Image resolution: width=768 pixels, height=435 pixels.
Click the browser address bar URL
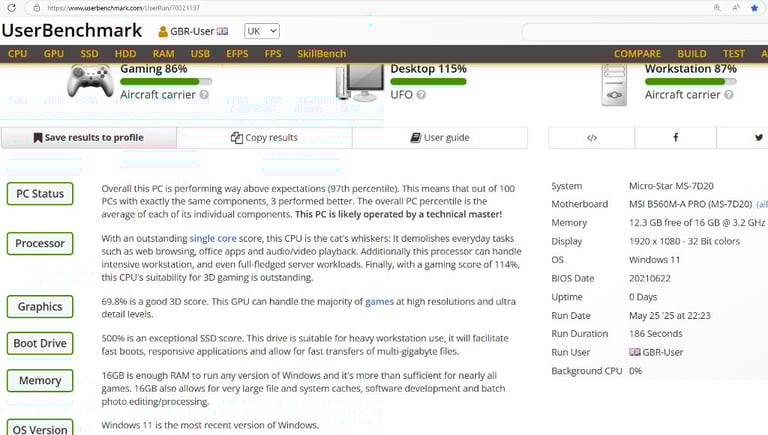coord(123,8)
